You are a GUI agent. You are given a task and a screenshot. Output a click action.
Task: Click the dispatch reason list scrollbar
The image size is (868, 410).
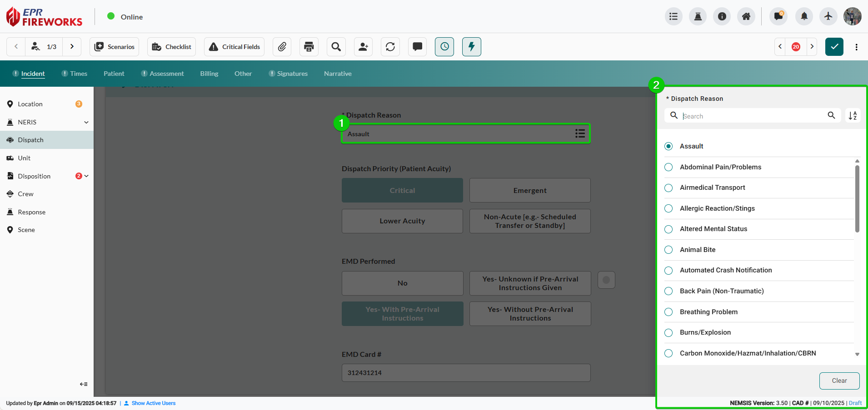(857, 200)
